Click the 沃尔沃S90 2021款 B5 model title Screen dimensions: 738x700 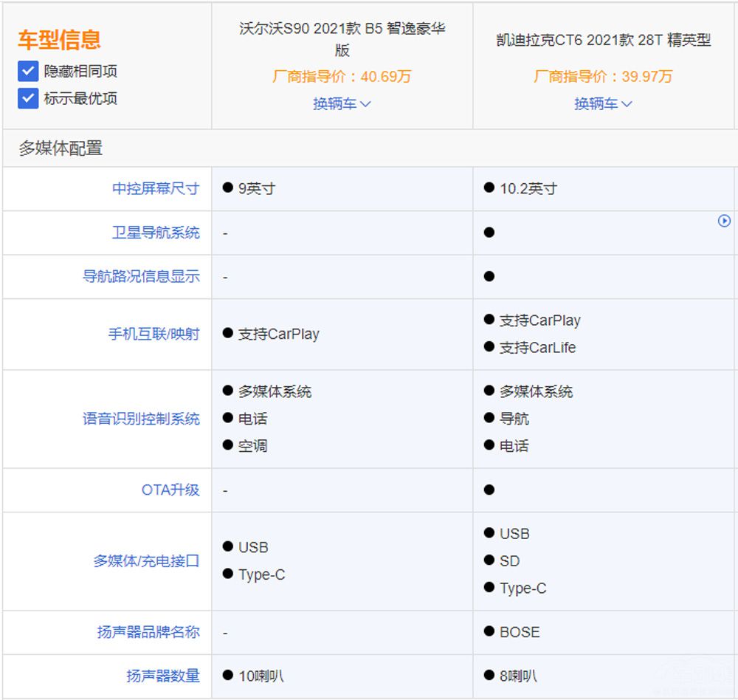(342, 39)
